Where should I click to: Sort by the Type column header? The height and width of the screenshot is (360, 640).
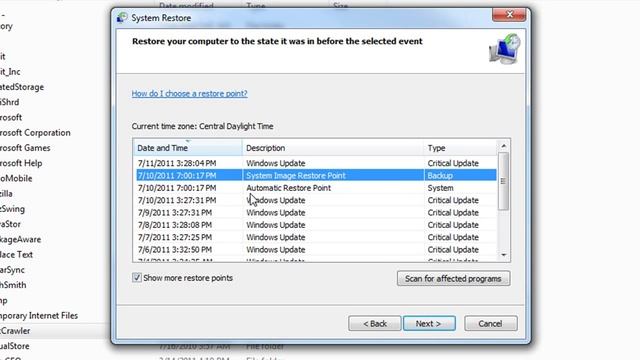click(460, 148)
